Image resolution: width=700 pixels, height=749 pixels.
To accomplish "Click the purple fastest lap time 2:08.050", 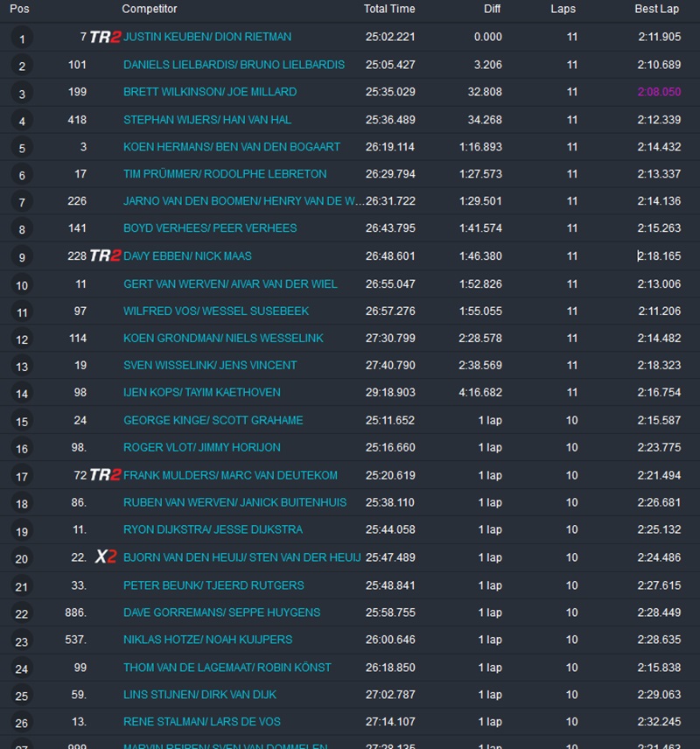I will pyautogui.click(x=659, y=92).
